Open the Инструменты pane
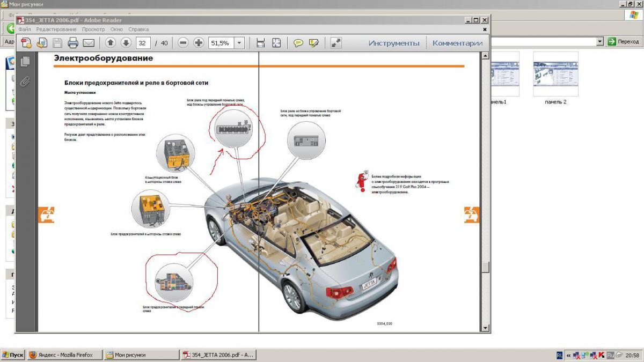The image size is (644, 362). [x=394, y=43]
